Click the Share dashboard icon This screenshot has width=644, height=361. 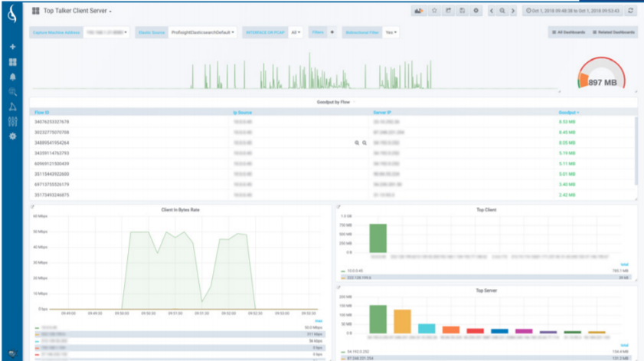point(448,11)
